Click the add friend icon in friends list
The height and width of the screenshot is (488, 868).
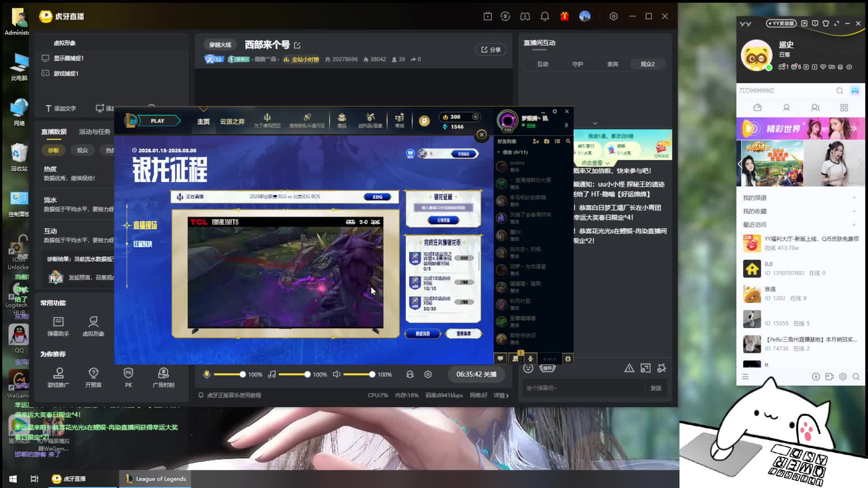(536, 141)
